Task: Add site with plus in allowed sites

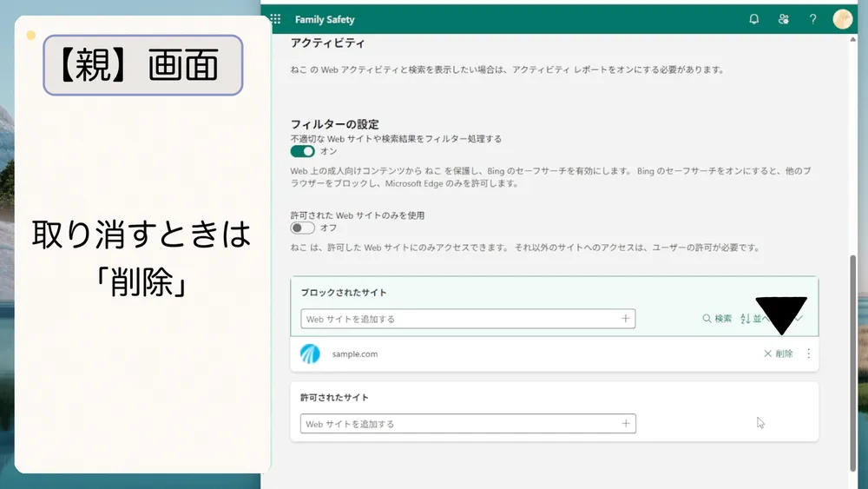Action: click(x=626, y=424)
